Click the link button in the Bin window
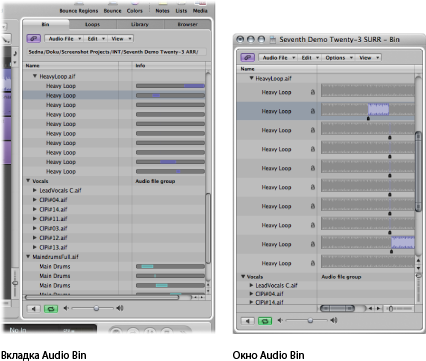 (x=248, y=58)
